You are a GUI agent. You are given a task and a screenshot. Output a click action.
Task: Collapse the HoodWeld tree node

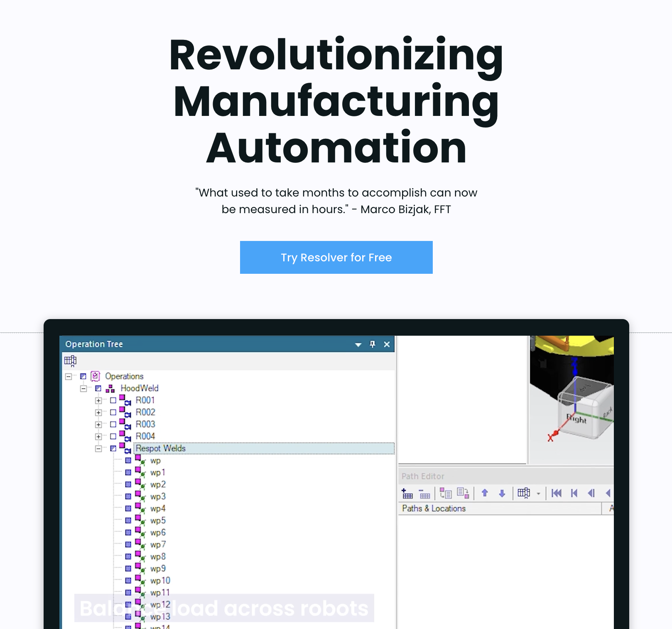tap(83, 389)
